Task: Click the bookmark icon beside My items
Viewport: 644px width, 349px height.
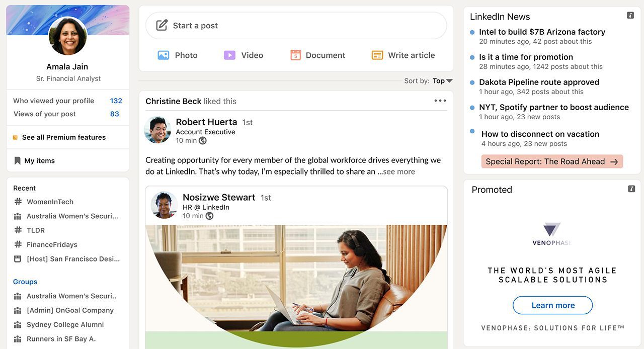Action: [18, 161]
